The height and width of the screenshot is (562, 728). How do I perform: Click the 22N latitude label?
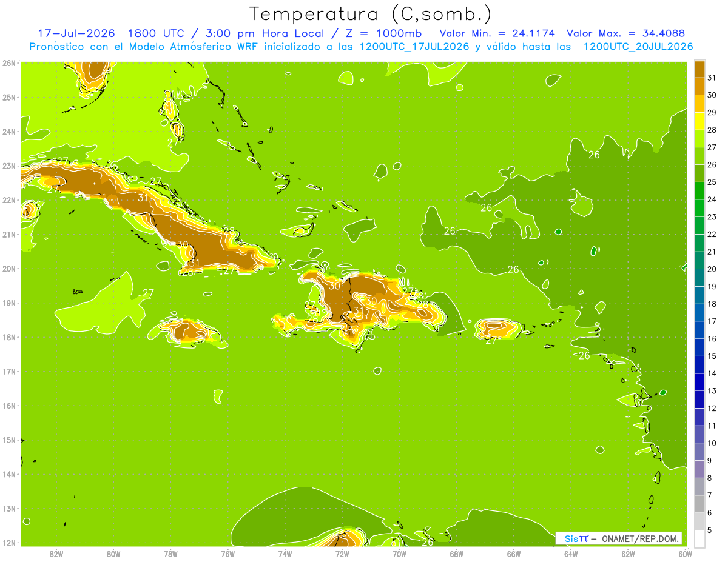click(x=10, y=200)
